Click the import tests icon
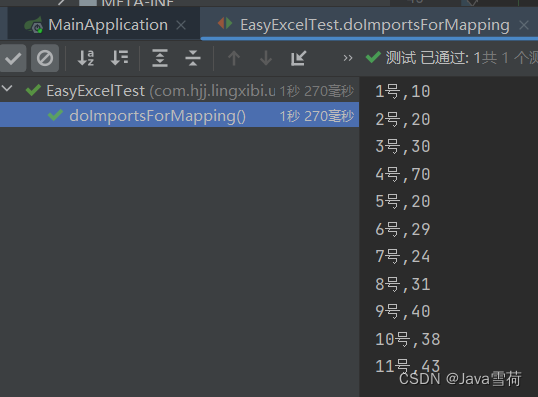Image resolution: width=538 pixels, height=397 pixels. (298, 58)
